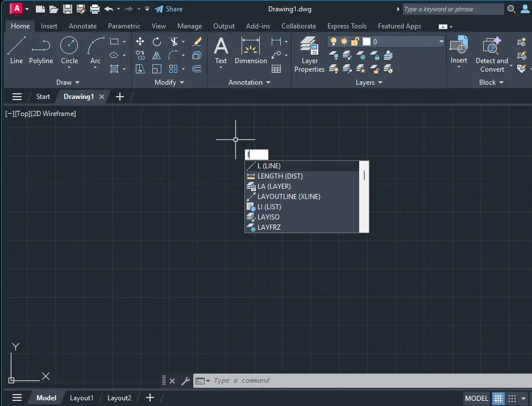Click the Stretch tool icon
Viewport: 532px width, 406px height.
[140, 69]
